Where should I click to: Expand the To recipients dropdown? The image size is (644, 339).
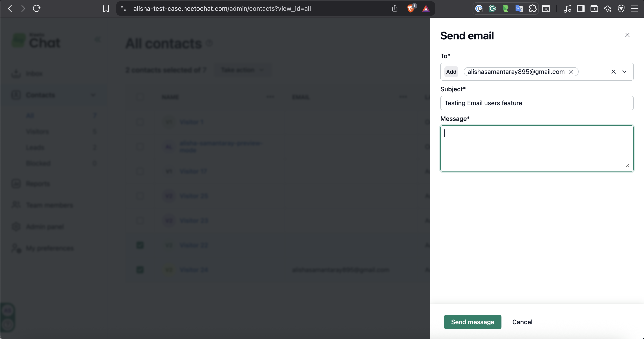tap(624, 72)
